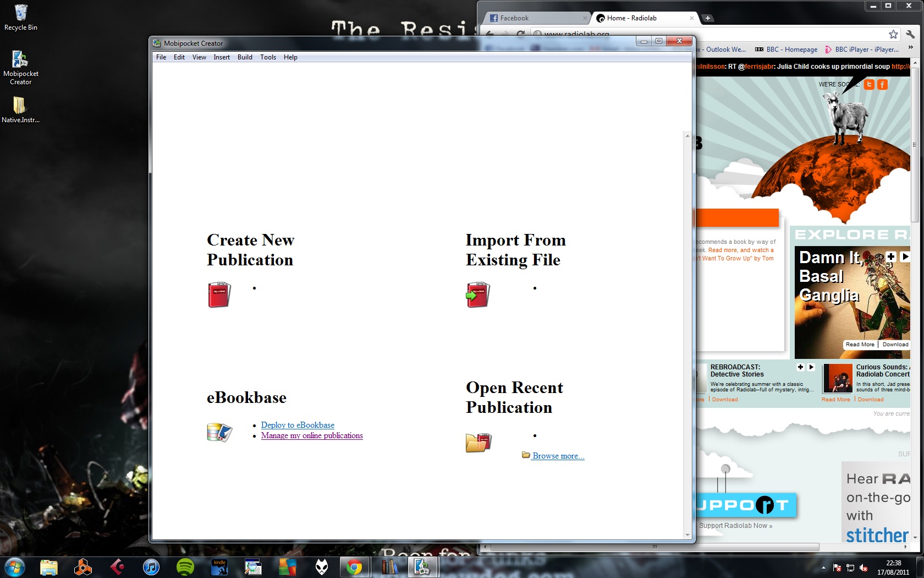Open the BBC iPlayer bookmark

click(861, 50)
